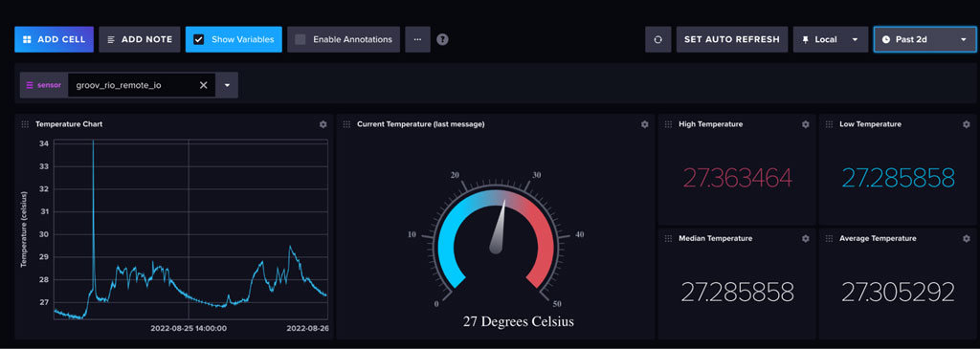Click the blue 27.285858 low temperature value
The height and width of the screenshot is (349, 980).
[898, 178]
